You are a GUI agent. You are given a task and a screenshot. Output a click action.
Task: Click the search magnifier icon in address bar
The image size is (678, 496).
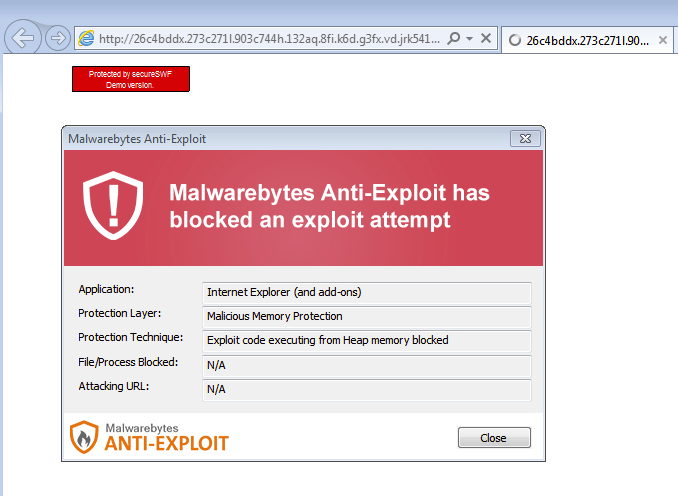point(453,39)
